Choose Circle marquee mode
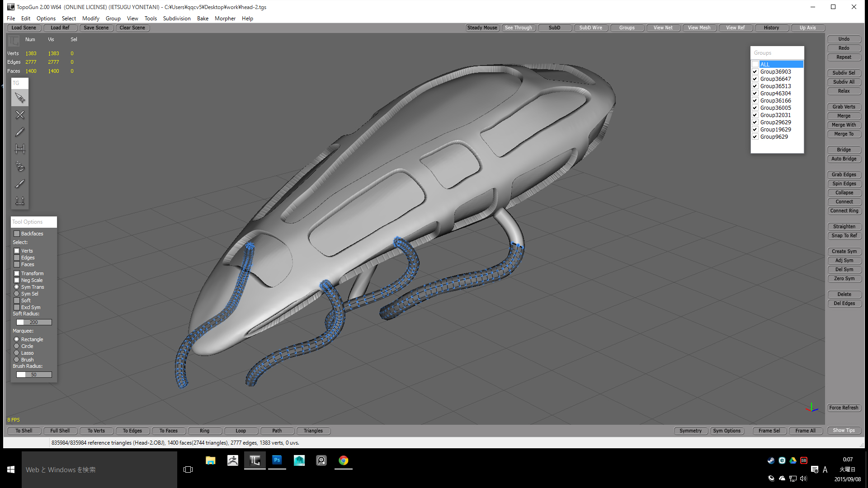Screen dimensions: 868x488 pos(17,346)
